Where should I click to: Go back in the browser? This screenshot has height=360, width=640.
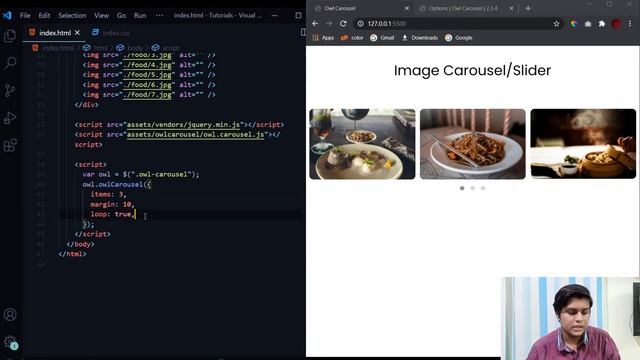(x=315, y=24)
